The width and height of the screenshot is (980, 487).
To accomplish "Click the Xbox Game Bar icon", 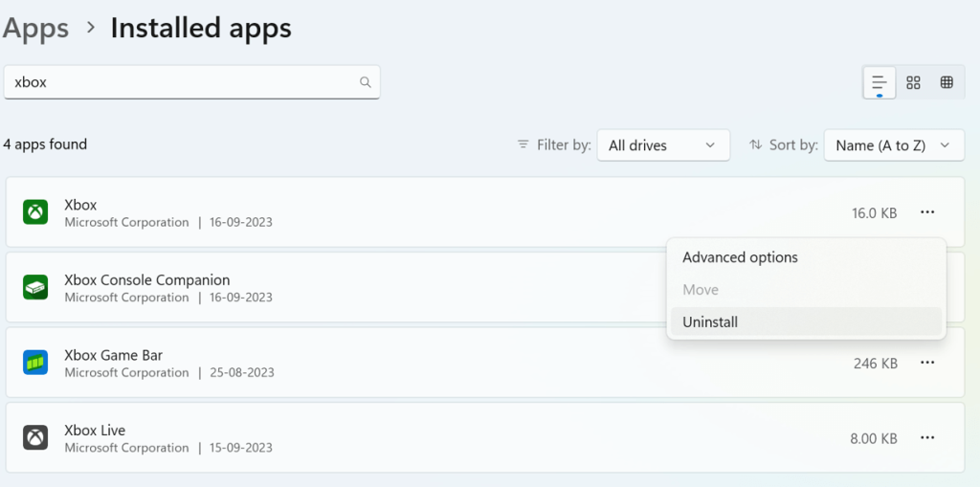I will (x=35, y=363).
